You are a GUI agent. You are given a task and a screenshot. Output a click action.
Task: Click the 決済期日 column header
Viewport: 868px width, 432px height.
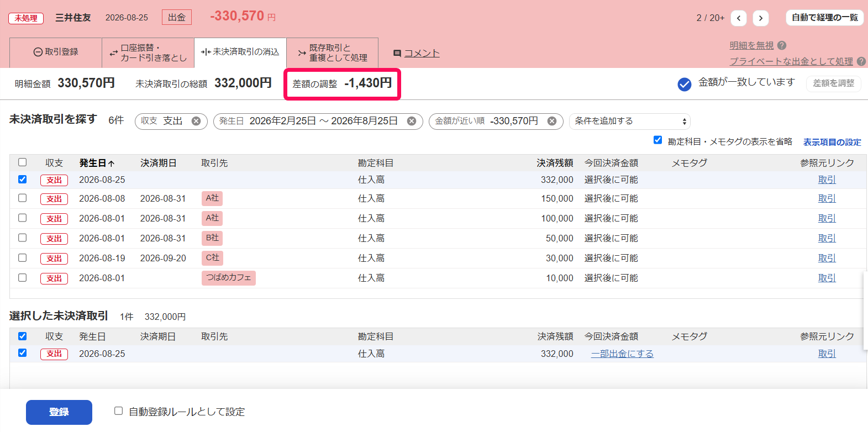tap(158, 163)
